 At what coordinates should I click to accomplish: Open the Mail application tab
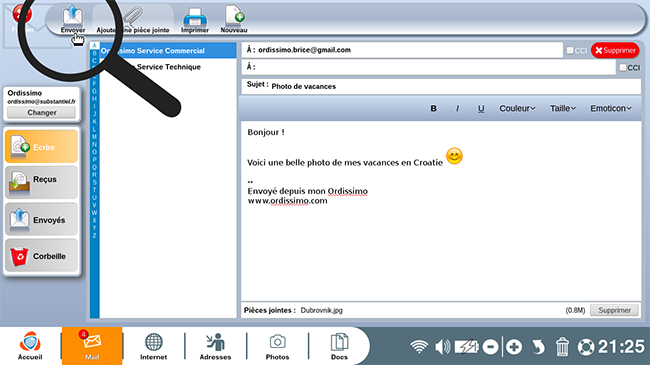click(92, 346)
